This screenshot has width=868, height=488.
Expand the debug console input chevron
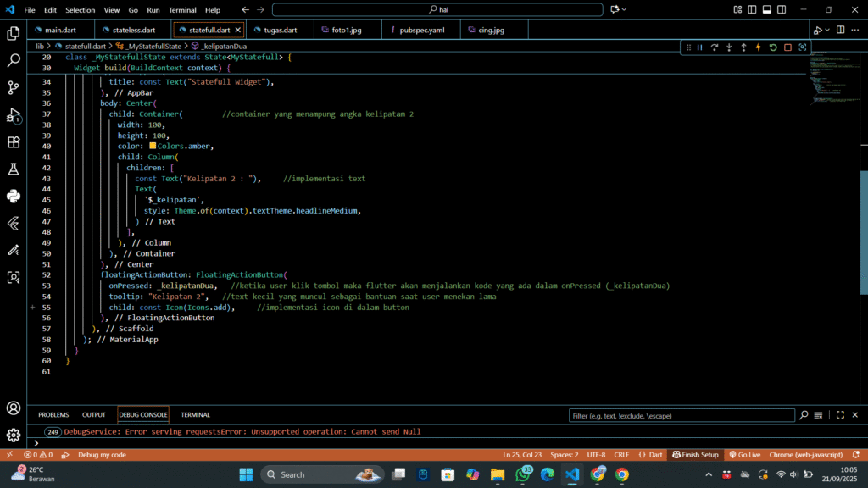tap(36, 443)
